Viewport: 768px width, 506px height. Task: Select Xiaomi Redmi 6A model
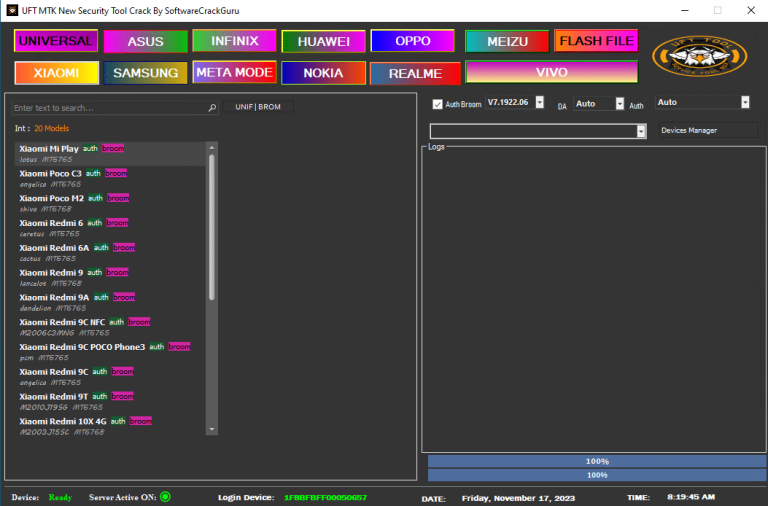click(x=111, y=253)
